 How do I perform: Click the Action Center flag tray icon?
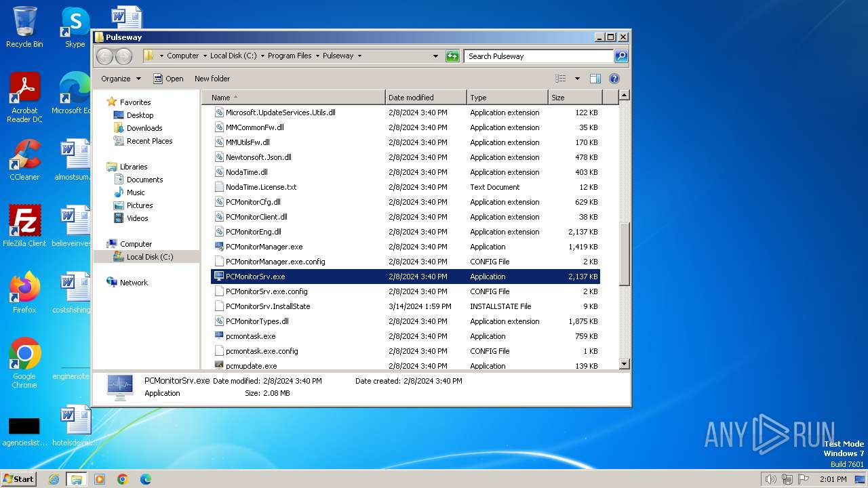click(x=803, y=479)
